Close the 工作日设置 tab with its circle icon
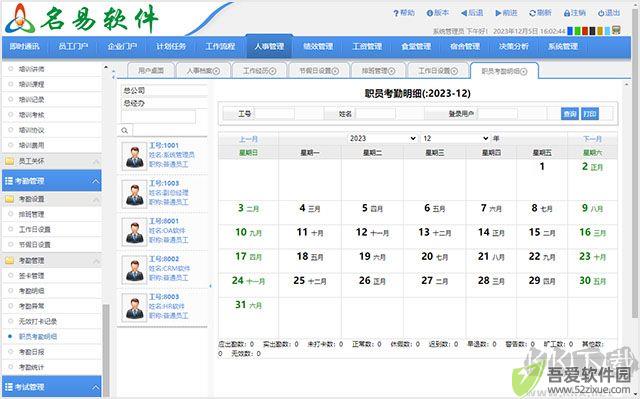The height and width of the screenshot is (399, 640). [454, 71]
